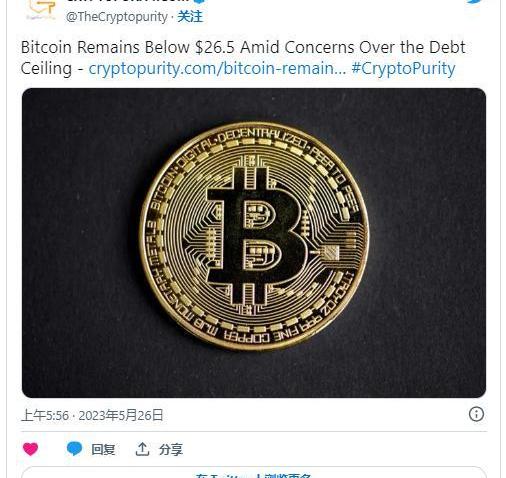This screenshot has height=478, width=506.
Task: Open the tweet info circle icon
Action: click(476, 414)
